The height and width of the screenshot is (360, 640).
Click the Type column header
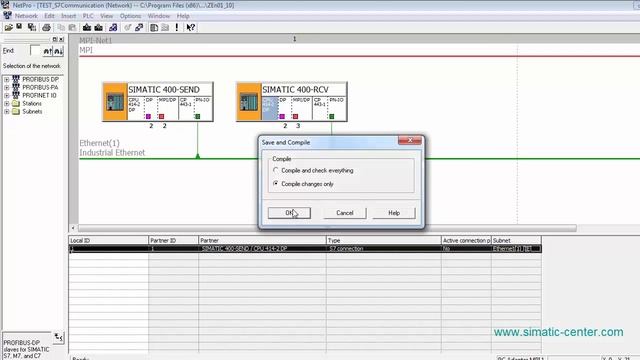384,240
